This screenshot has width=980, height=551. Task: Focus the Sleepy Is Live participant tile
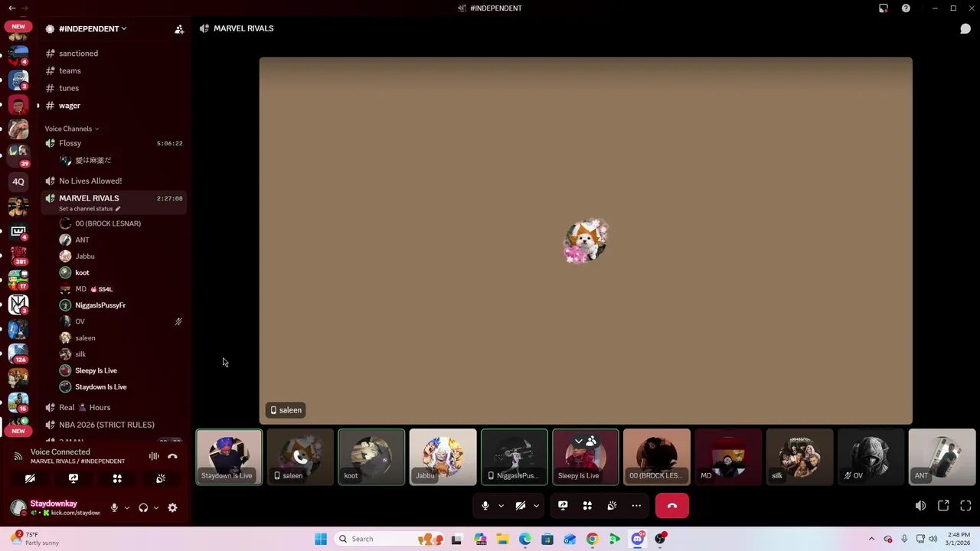586,457
